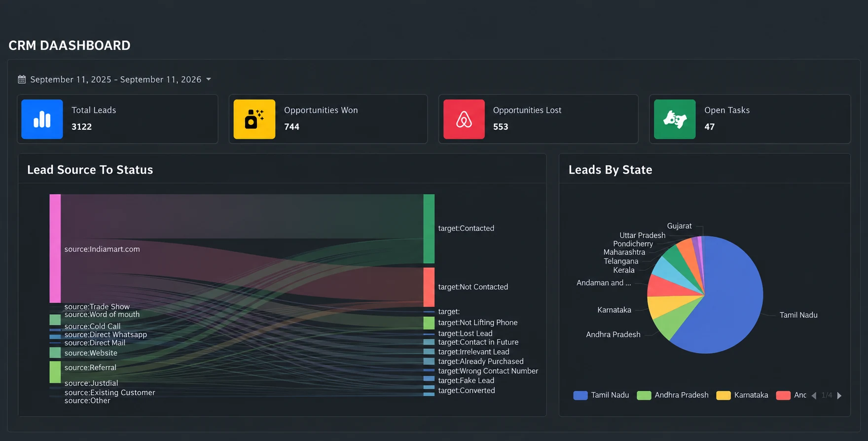
Task: Toggle Karnataka legend entry in pie legend
Action: (x=742, y=396)
